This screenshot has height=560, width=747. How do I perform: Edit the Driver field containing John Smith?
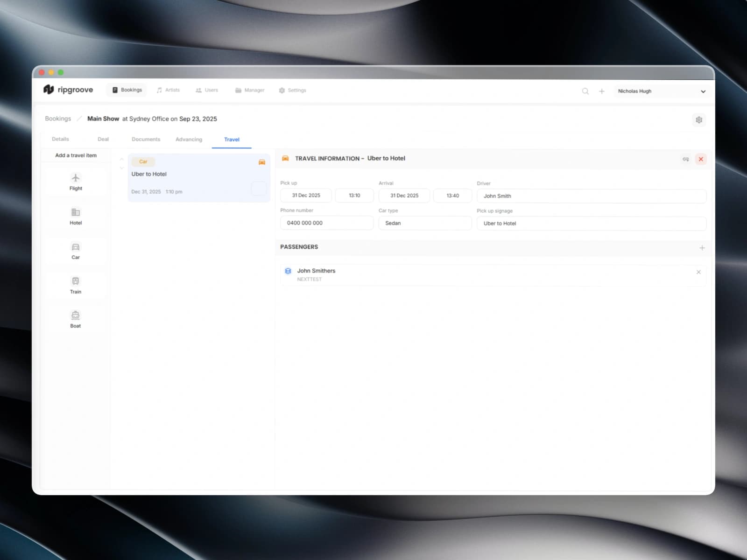pyautogui.click(x=591, y=196)
